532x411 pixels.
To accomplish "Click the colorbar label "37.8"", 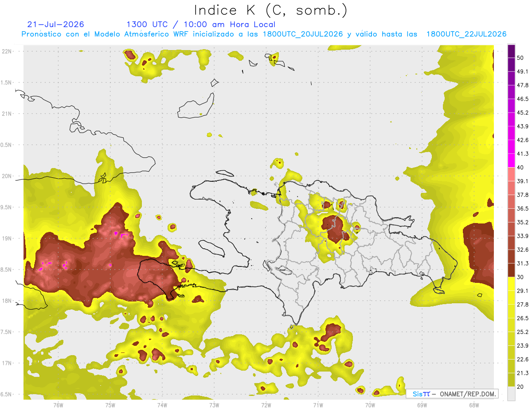I will click(x=522, y=195).
